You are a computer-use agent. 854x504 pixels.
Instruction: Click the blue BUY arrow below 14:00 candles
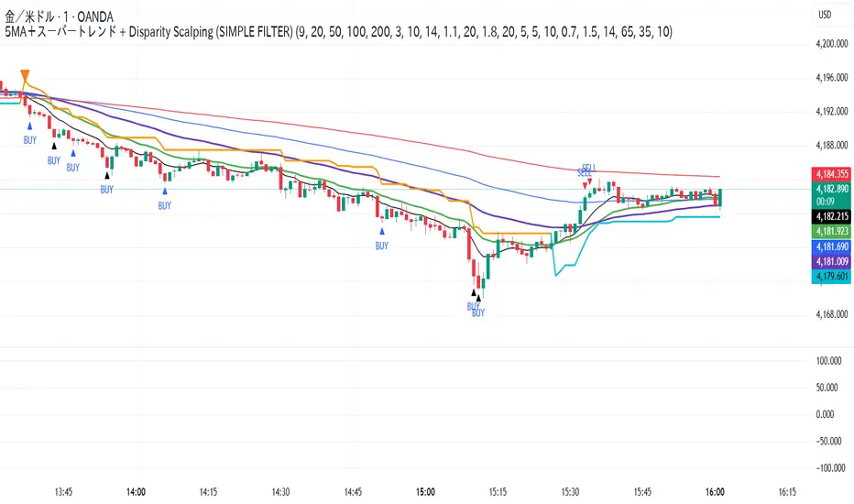[x=165, y=192]
